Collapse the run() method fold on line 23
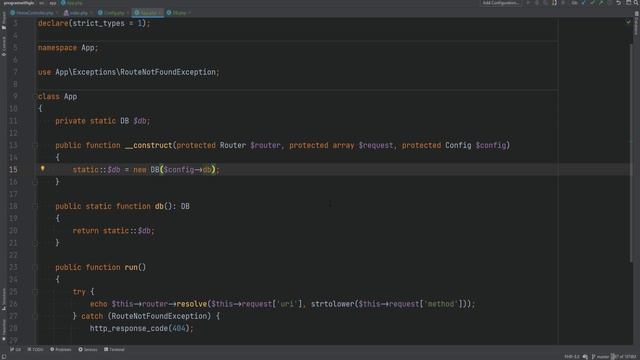 (35, 267)
